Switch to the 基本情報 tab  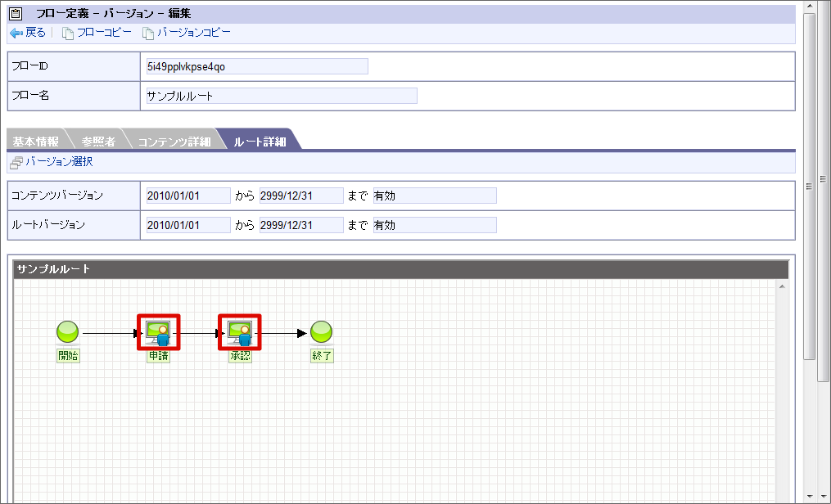(x=36, y=142)
